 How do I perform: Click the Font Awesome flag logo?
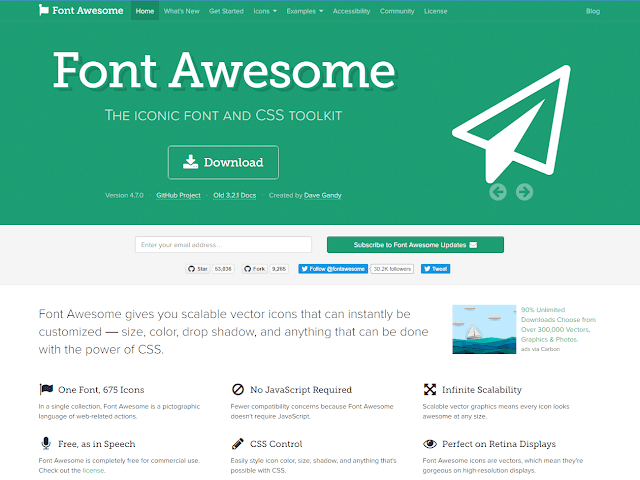point(81,11)
